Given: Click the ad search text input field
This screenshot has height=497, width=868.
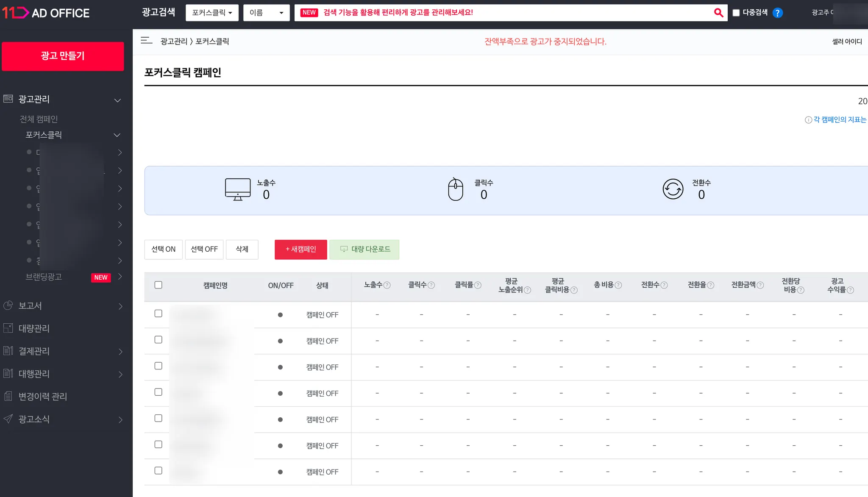Looking at the screenshot, I should [509, 13].
